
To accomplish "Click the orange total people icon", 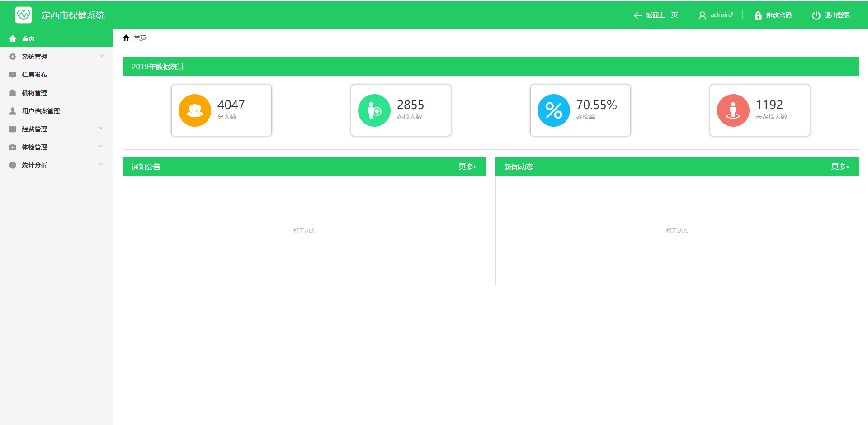I will tap(195, 110).
